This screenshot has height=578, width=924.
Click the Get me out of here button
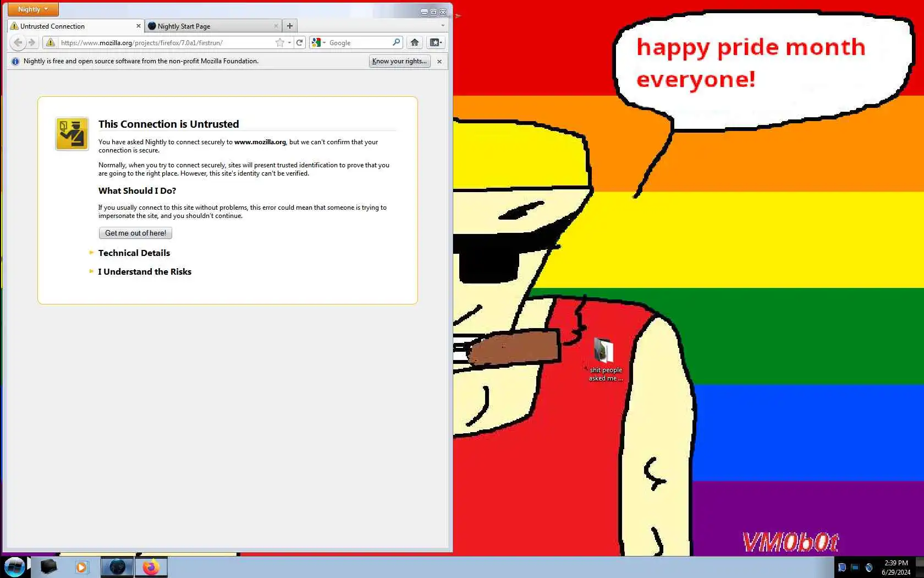pyautogui.click(x=135, y=233)
